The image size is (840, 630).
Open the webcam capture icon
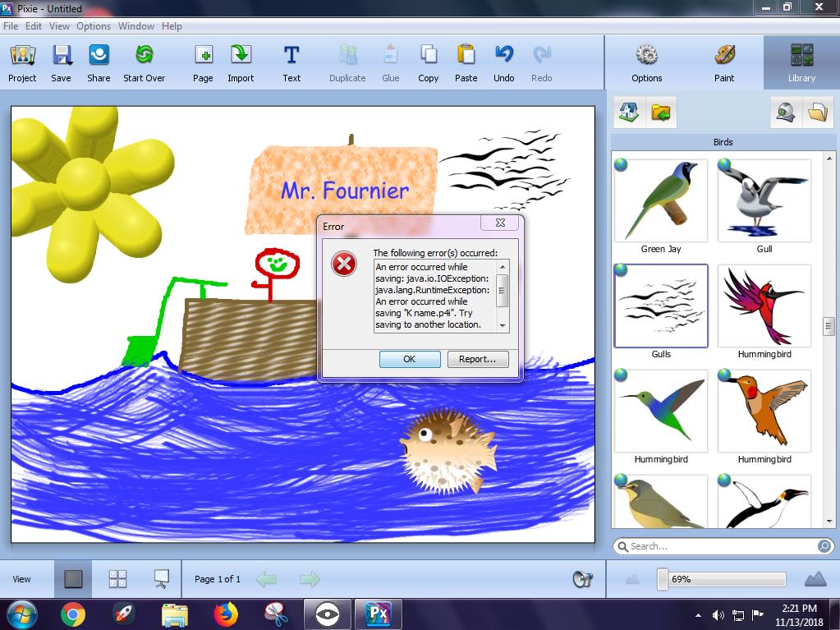tap(786, 113)
